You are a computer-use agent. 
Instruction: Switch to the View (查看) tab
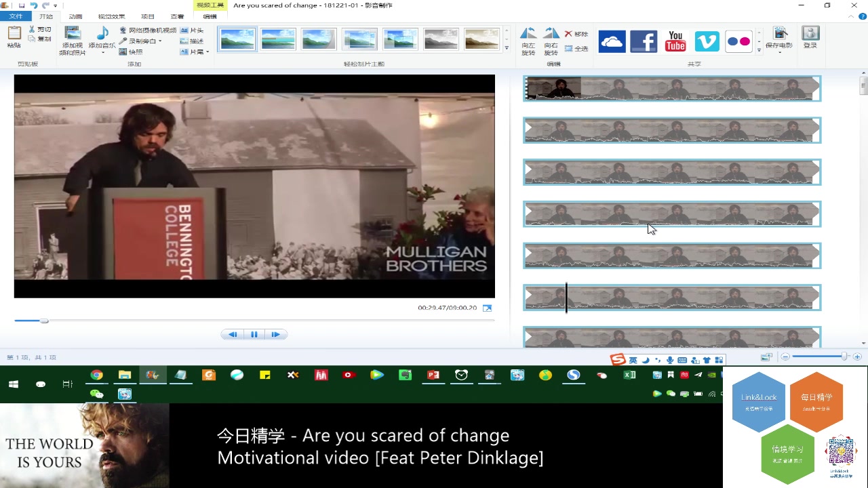(x=177, y=16)
